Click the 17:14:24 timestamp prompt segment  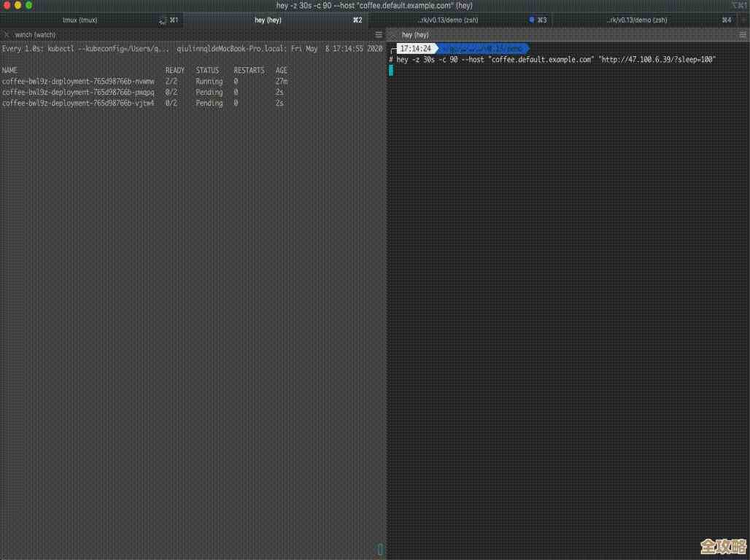pos(415,49)
